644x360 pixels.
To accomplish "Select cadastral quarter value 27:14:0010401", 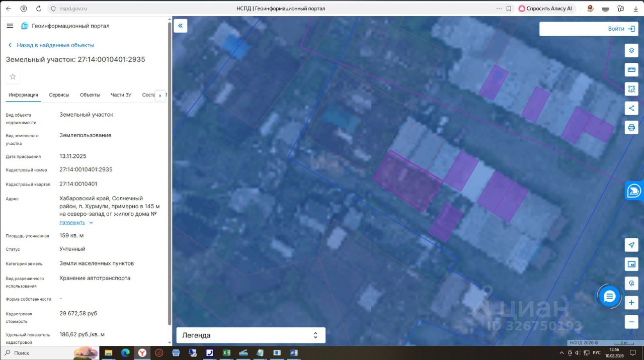I will [78, 184].
